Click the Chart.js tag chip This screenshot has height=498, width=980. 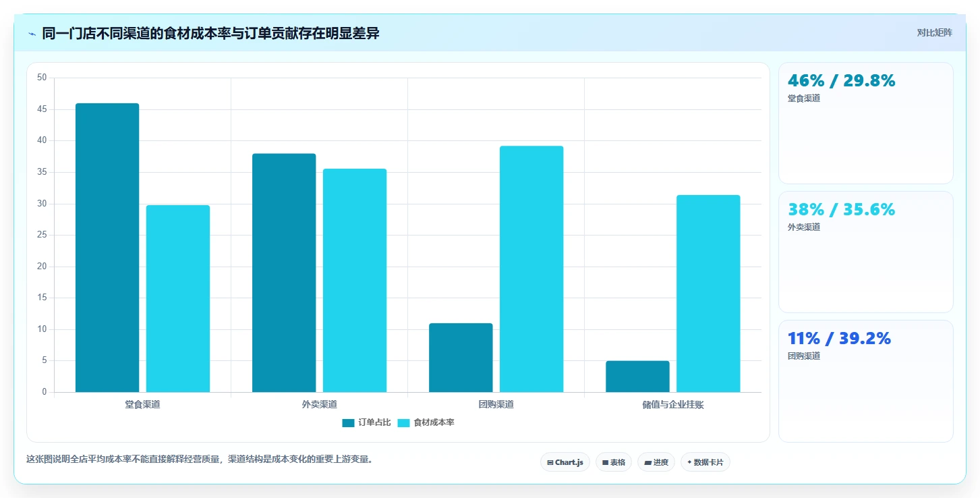coord(565,462)
